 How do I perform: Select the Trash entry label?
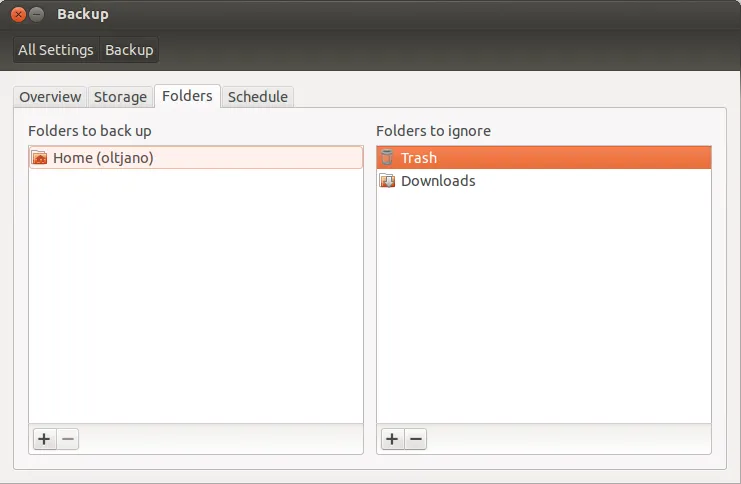click(419, 158)
